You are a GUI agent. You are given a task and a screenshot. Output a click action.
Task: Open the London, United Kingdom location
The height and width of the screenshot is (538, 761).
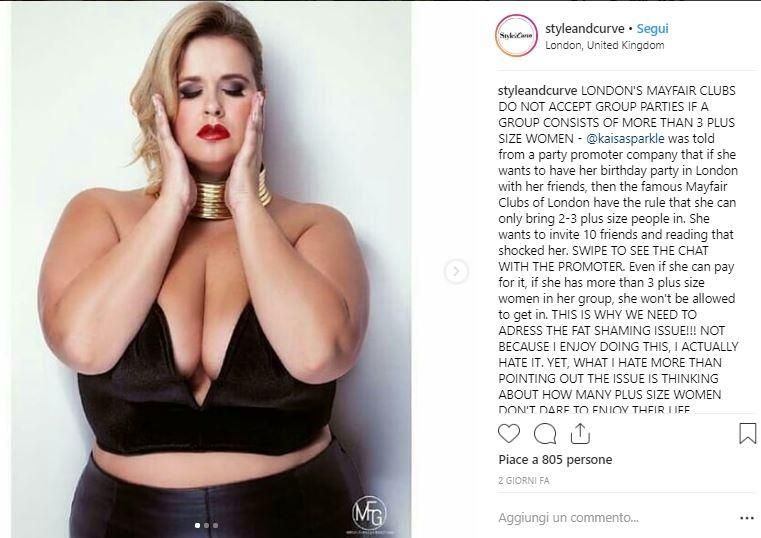point(605,45)
